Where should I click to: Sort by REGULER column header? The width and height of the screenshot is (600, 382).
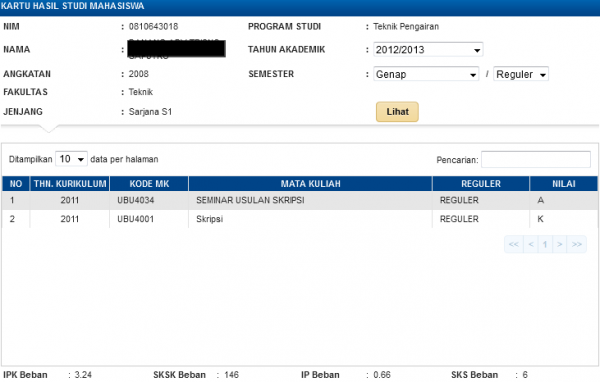[481, 184]
